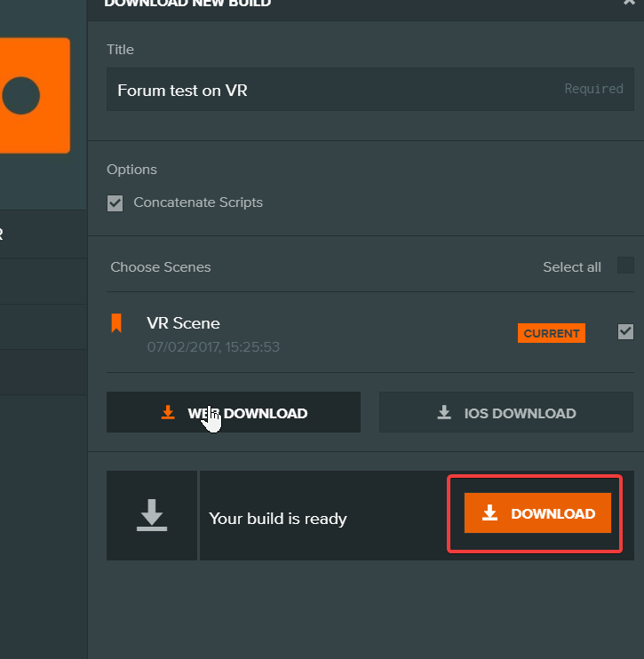Click the grey arrow icon in iOS Download
The width and height of the screenshot is (644, 659).
(444, 413)
